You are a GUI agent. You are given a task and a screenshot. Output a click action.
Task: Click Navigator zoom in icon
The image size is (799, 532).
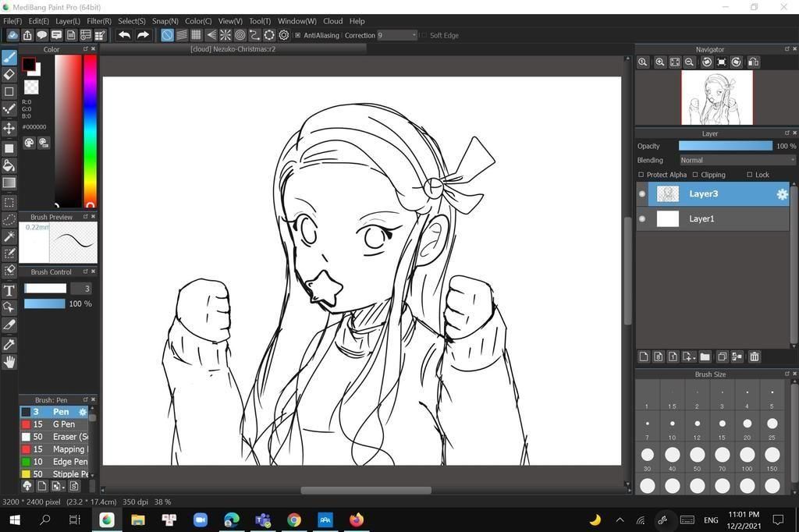click(660, 62)
